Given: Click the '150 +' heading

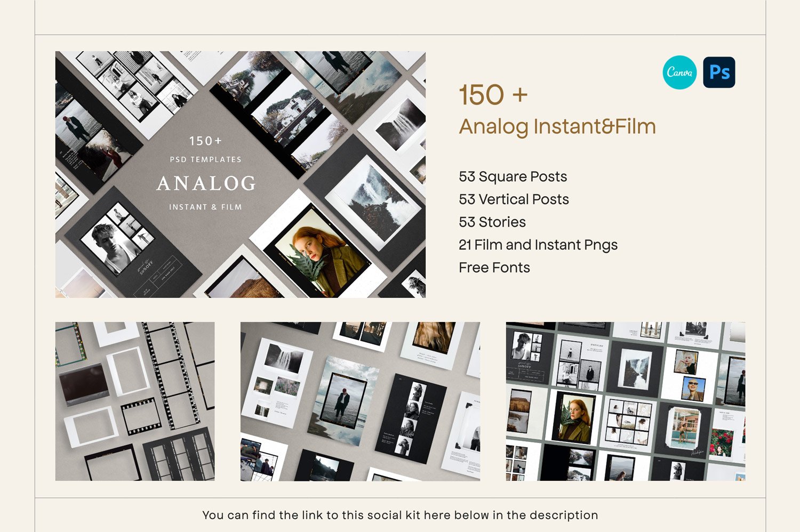Looking at the screenshot, I should [x=493, y=95].
